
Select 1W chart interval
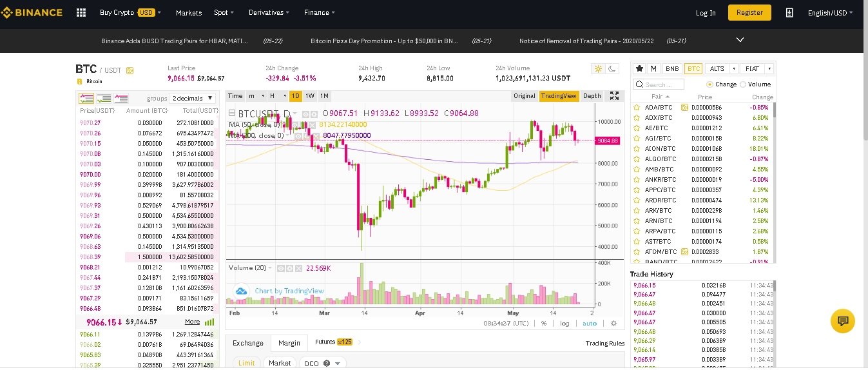(x=310, y=95)
